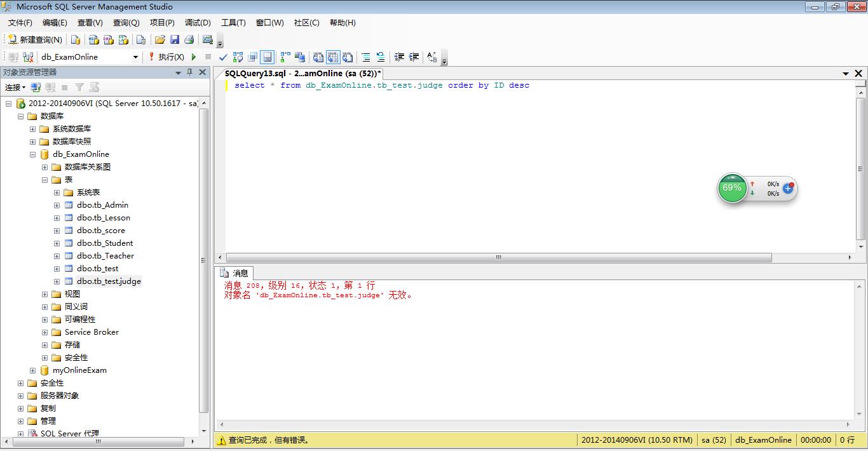This screenshot has height=451, width=868.
Task: Save the query with the floppy disk icon
Action: 175,39
